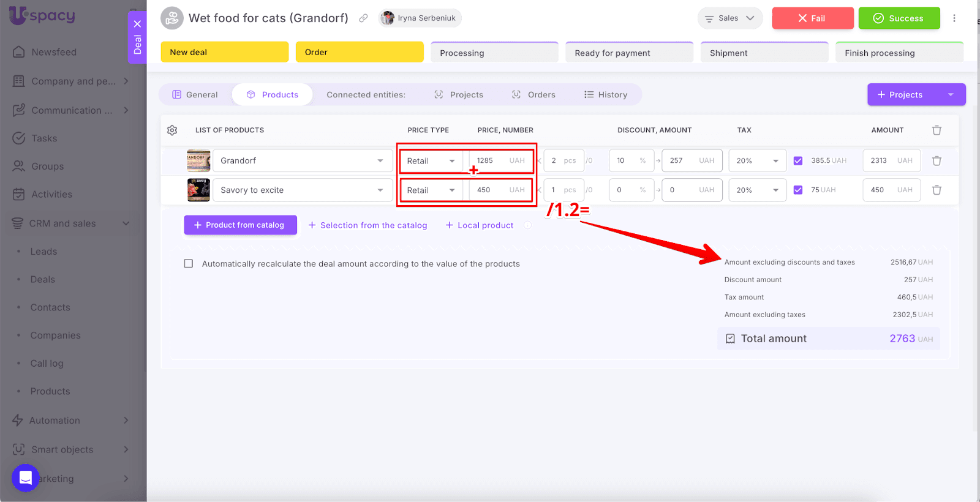Expand tax rate dropdown for Savory to excite
Viewport: 980px width, 502px height.
tap(757, 190)
